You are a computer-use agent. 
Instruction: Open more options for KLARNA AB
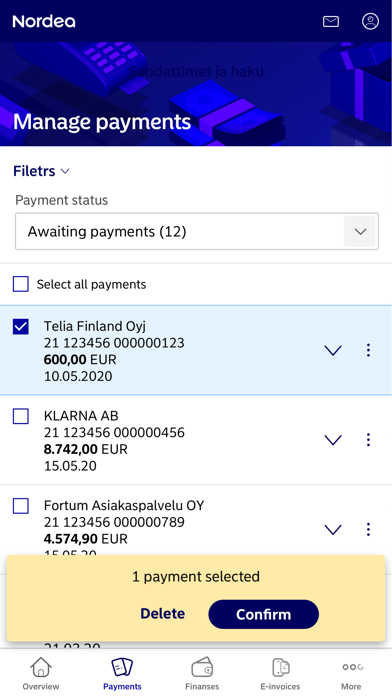click(x=368, y=439)
